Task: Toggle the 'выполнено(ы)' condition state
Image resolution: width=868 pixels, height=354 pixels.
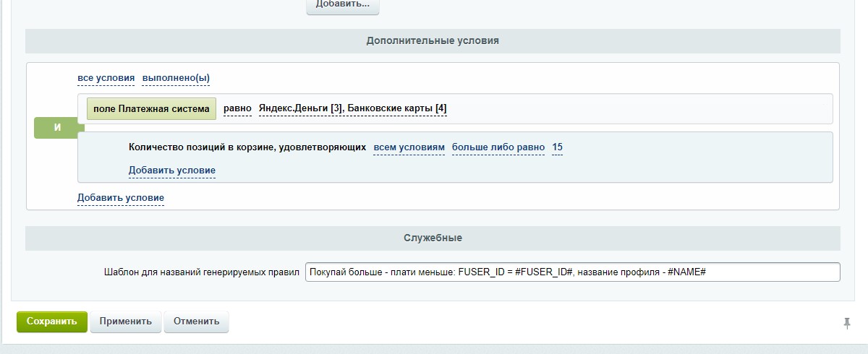Action: point(176,78)
